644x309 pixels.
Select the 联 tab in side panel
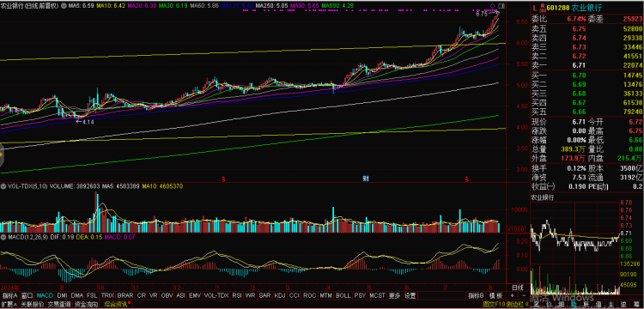(586, 305)
